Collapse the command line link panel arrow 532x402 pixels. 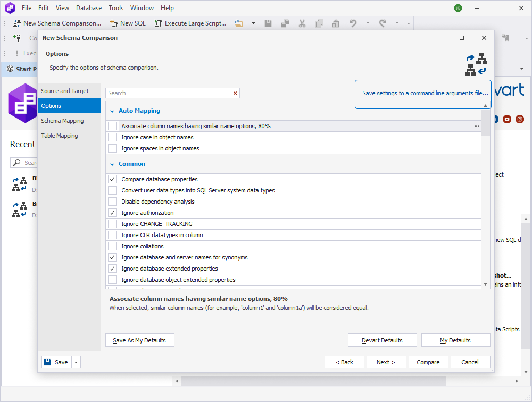[x=486, y=105]
